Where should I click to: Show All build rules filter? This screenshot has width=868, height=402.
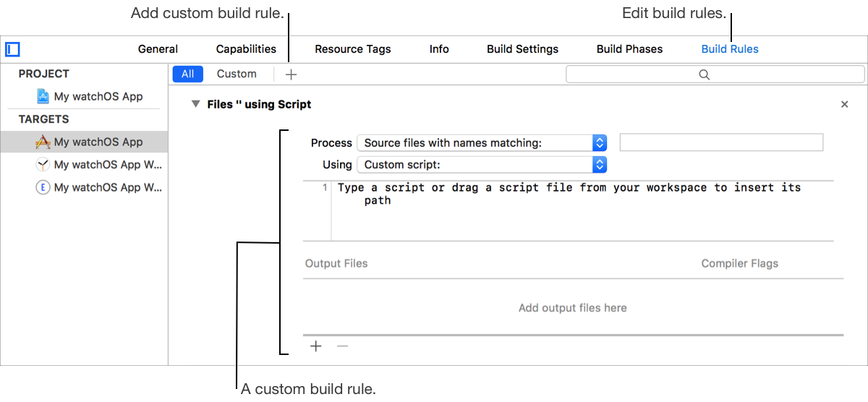(x=188, y=74)
